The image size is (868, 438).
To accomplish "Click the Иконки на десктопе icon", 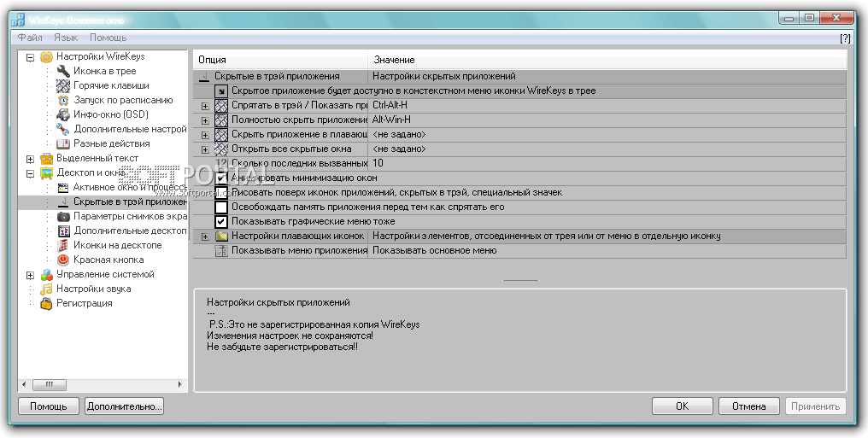I will 64,245.
